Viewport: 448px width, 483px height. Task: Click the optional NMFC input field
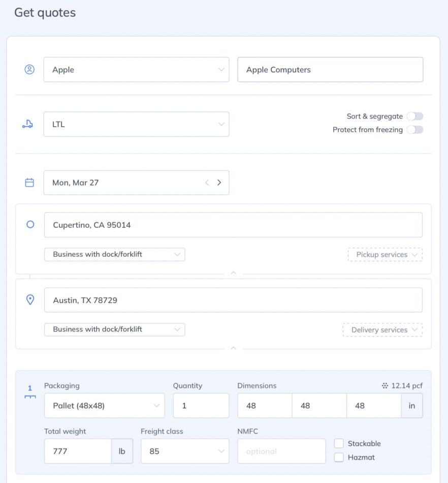281,451
